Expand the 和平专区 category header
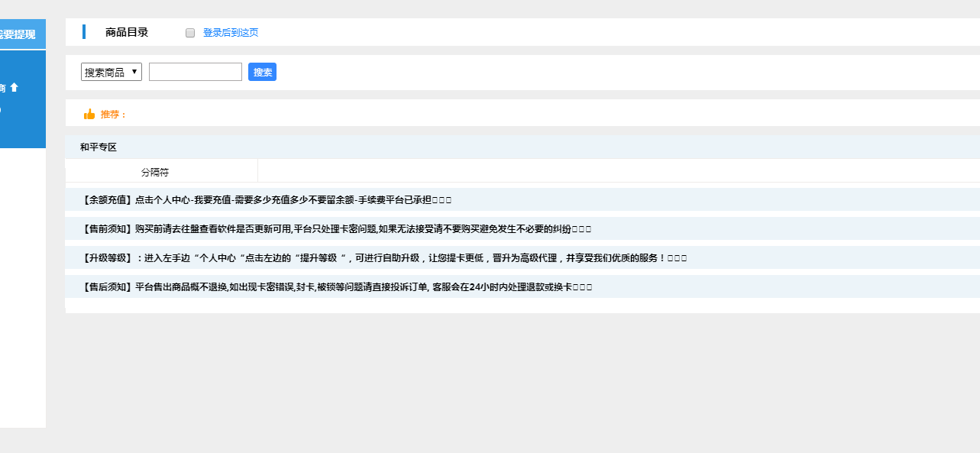Screen dimensions: 980x453 click(99, 147)
